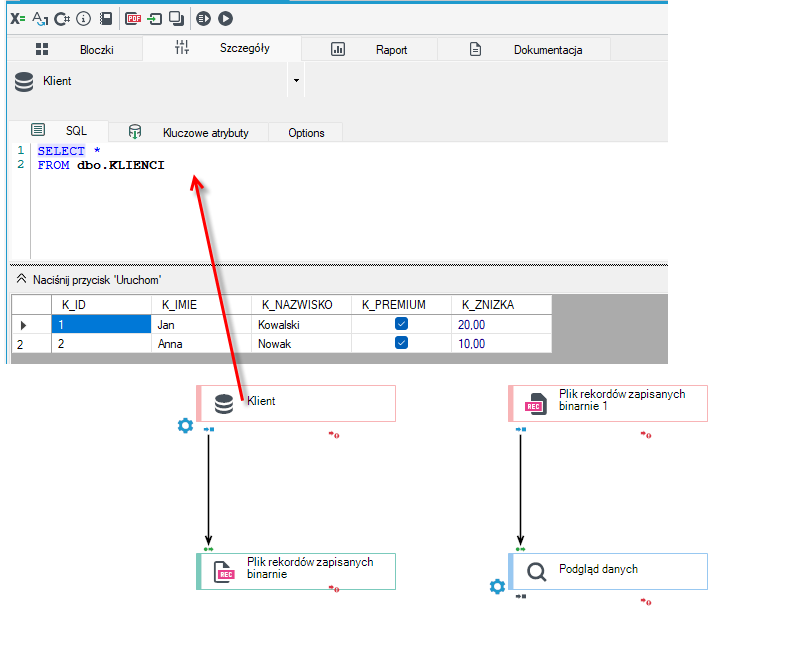
Task: Click the green arrow import icon
Action: pos(154,19)
